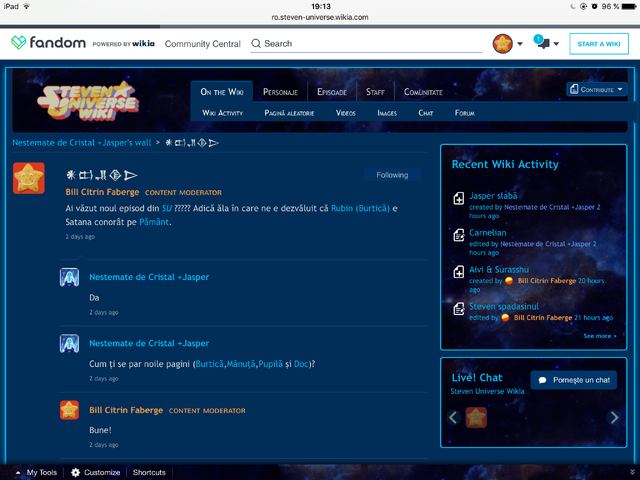
Task: Collapse bottom toolbar with chevron icon
Action: point(632,472)
